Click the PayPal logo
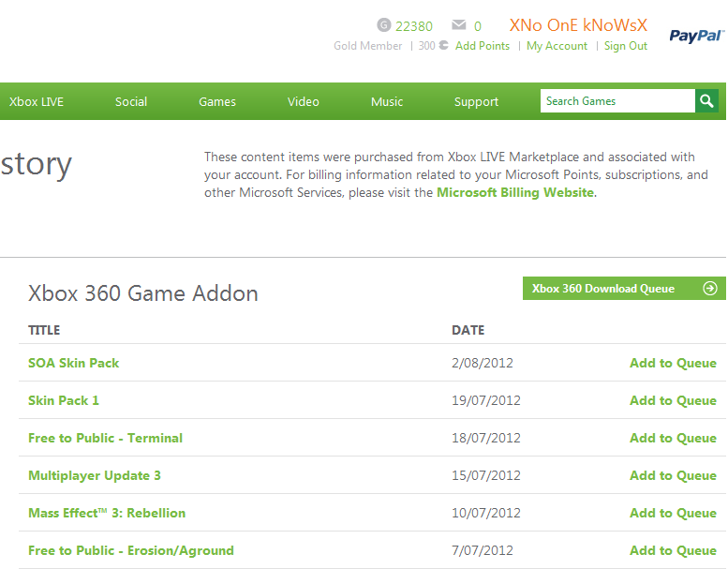This screenshot has height=569, width=728. click(697, 36)
